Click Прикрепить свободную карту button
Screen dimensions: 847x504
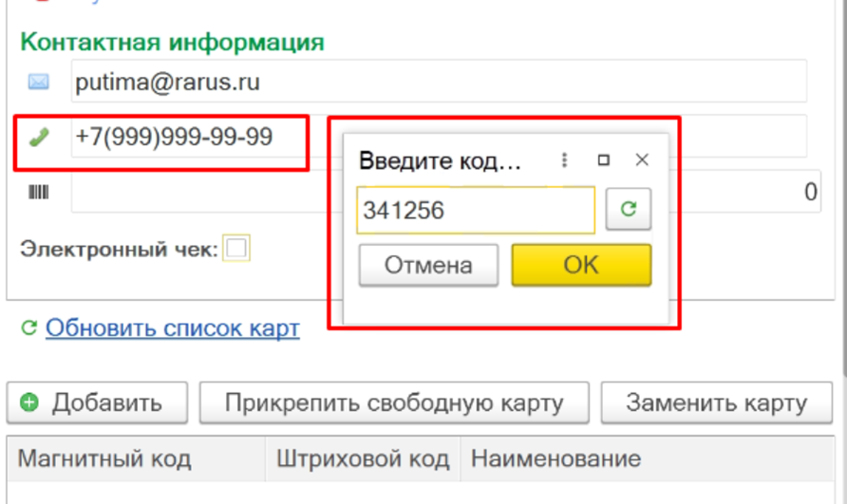click(394, 403)
